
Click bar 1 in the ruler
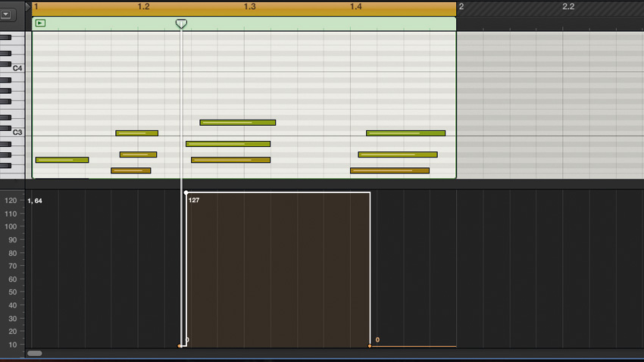(36, 7)
